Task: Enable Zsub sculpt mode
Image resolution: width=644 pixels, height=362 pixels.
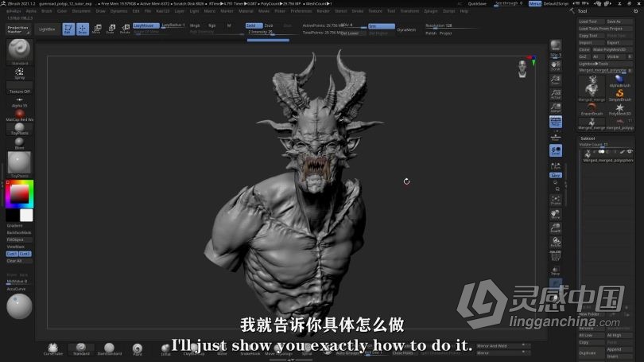Action: click(x=269, y=25)
